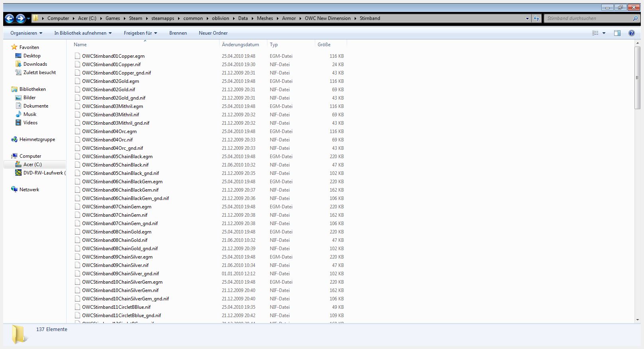Click the refresh icon beside address bar

tap(536, 18)
